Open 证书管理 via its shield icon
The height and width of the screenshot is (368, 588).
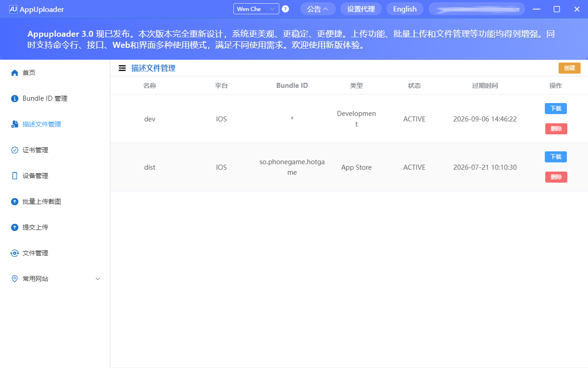tap(14, 149)
